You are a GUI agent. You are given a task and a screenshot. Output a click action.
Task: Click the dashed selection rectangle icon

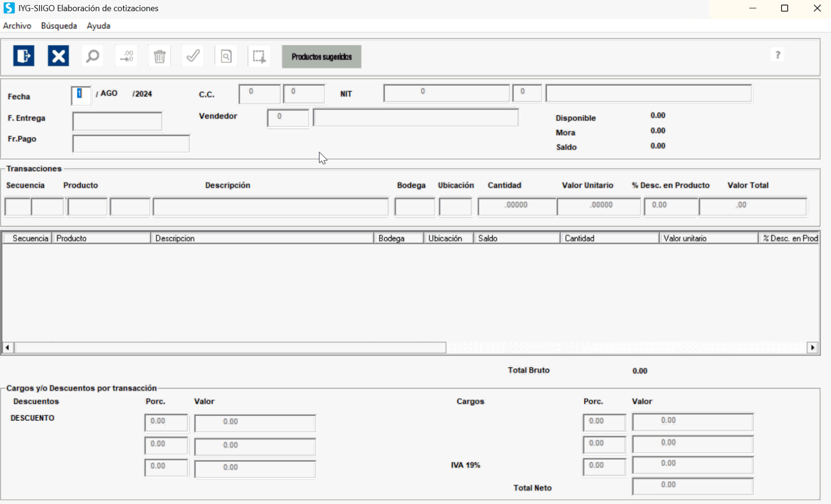[x=259, y=56]
